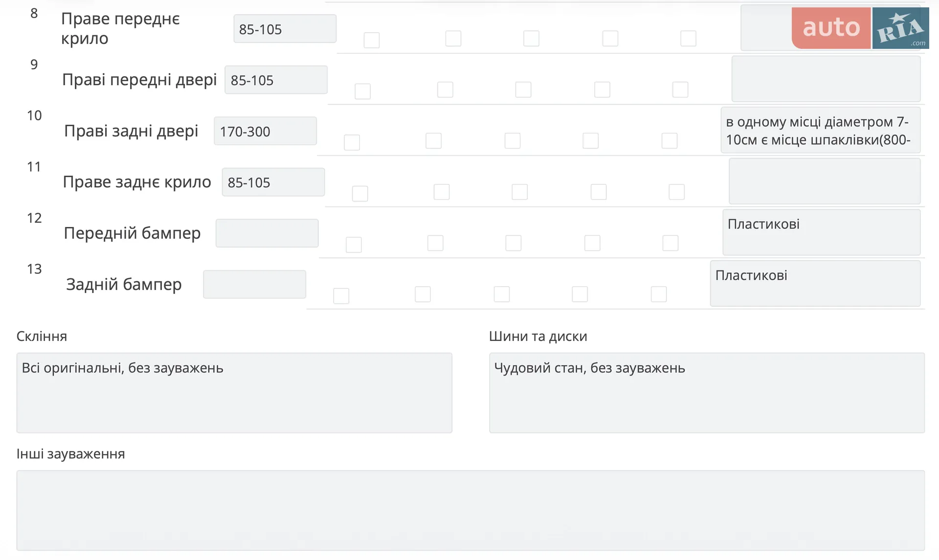The image size is (939, 560).
Task: Check the first checkbox for Задній бампер
Action: [341, 296]
